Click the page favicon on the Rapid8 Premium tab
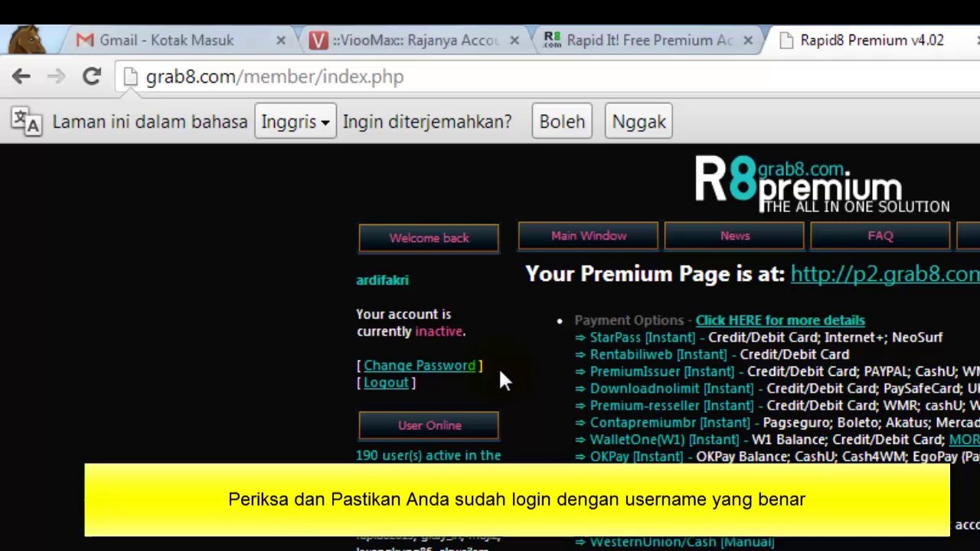980x551 pixels. 786,41
